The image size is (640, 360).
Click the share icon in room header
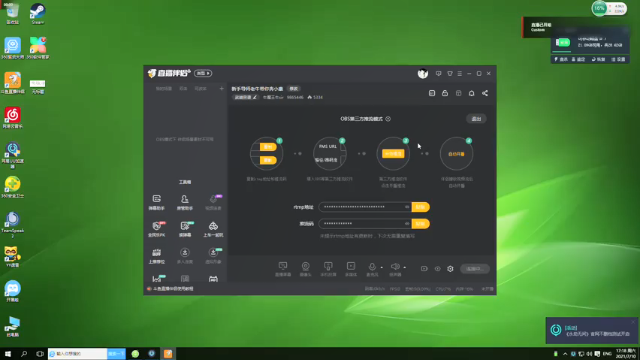tap(485, 93)
